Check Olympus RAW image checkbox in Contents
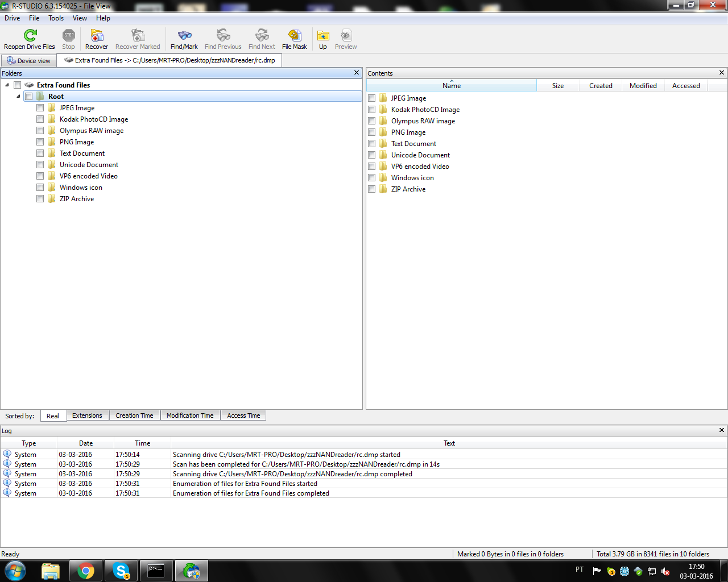Viewport: 728px width, 582px height. pyautogui.click(x=372, y=121)
